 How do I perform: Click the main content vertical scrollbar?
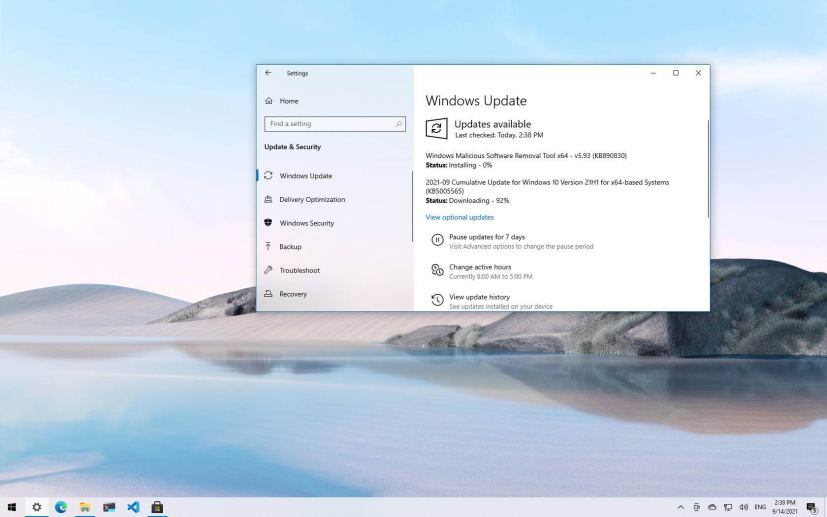point(708,169)
